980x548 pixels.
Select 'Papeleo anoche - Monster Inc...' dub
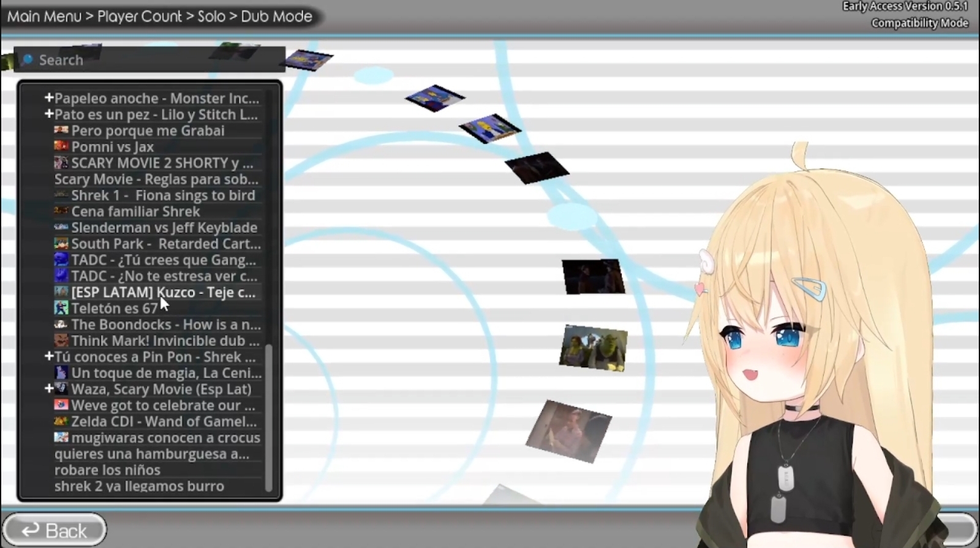pos(156,98)
